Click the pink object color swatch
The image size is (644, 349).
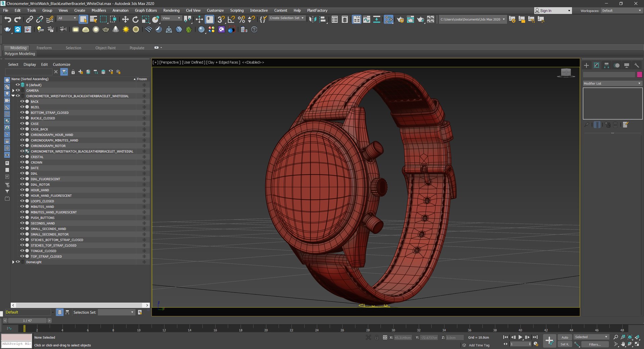point(639,74)
